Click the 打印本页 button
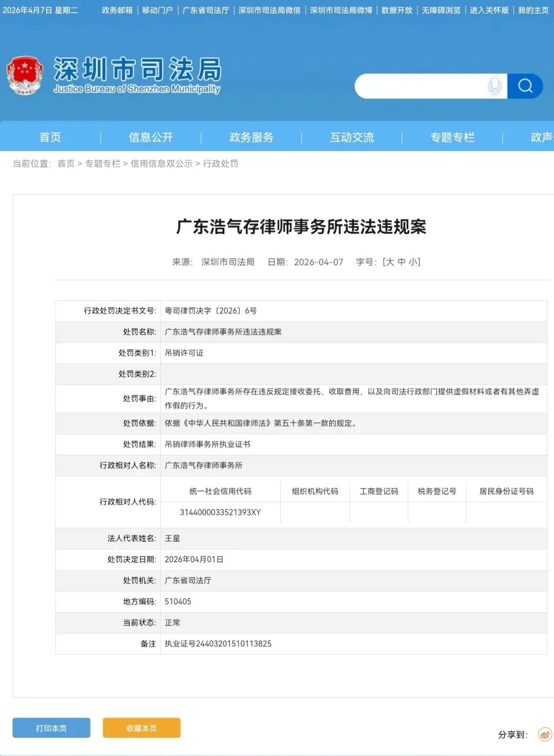 click(x=51, y=728)
